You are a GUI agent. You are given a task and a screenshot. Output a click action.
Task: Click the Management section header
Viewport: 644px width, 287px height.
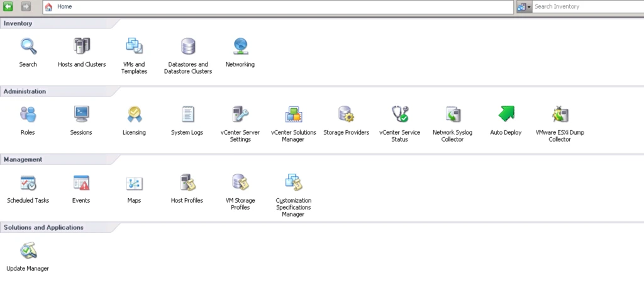pos(23,159)
